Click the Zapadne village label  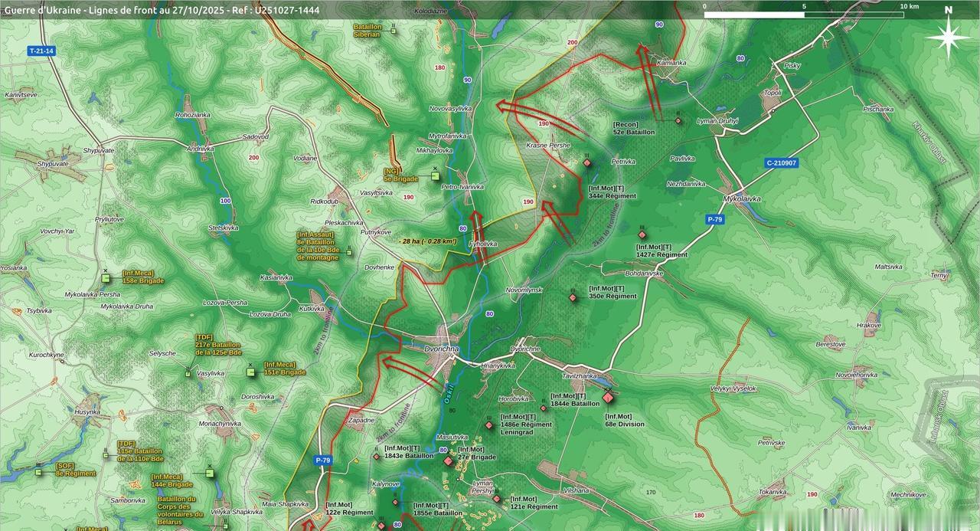pos(361,420)
